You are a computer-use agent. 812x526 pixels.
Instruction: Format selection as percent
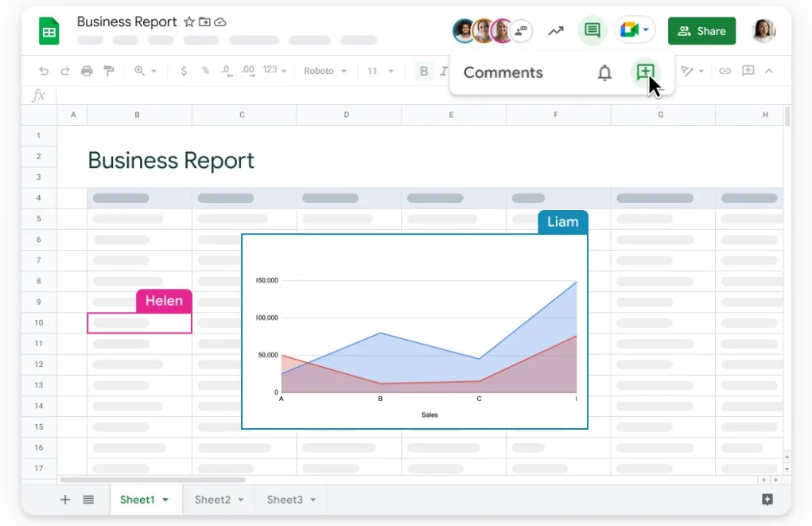[205, 71]
